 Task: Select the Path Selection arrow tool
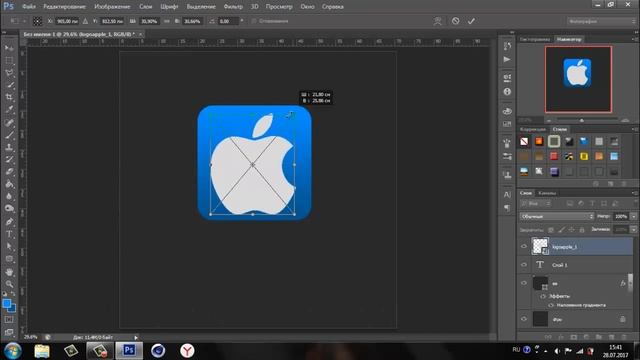(x=9, y=247)
